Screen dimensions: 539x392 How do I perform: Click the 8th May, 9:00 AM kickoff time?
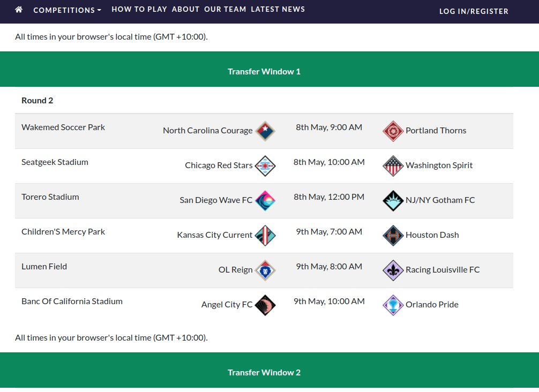329,127
